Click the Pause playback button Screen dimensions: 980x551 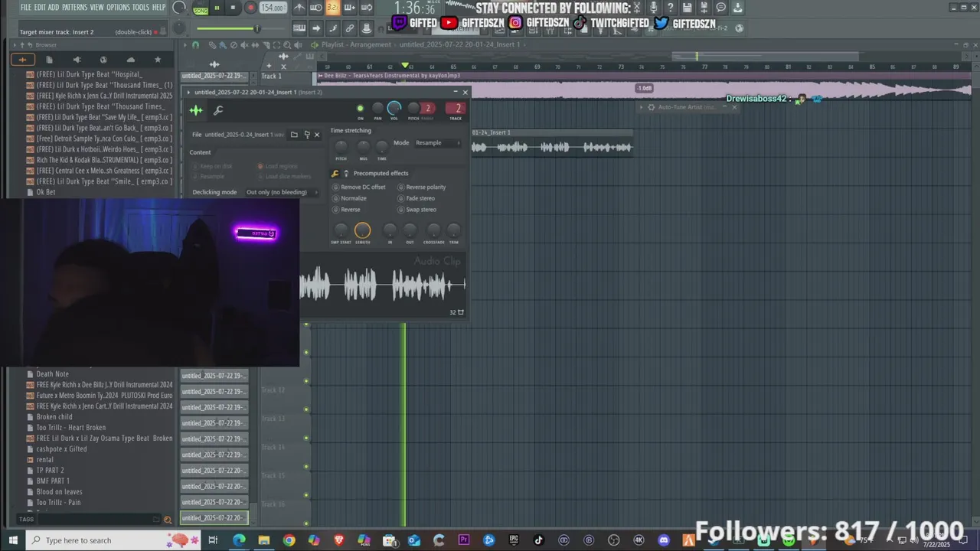[217, 8]
